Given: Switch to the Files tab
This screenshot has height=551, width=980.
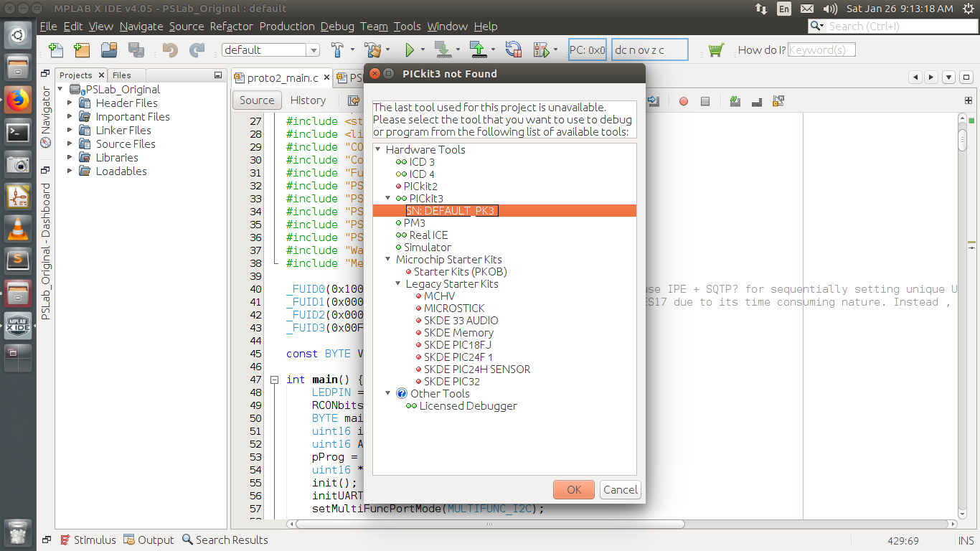Looking at the screenshot, I should pos(122,75).
